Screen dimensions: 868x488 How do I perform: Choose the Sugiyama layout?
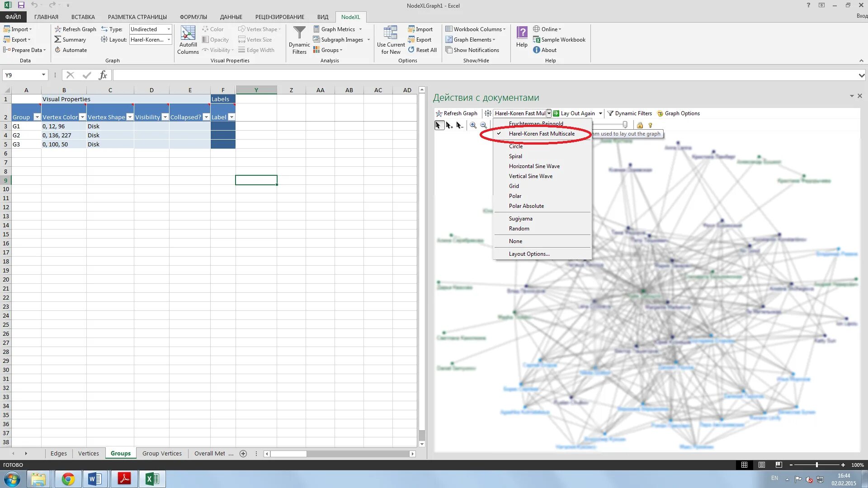click(x=520, y=219)
